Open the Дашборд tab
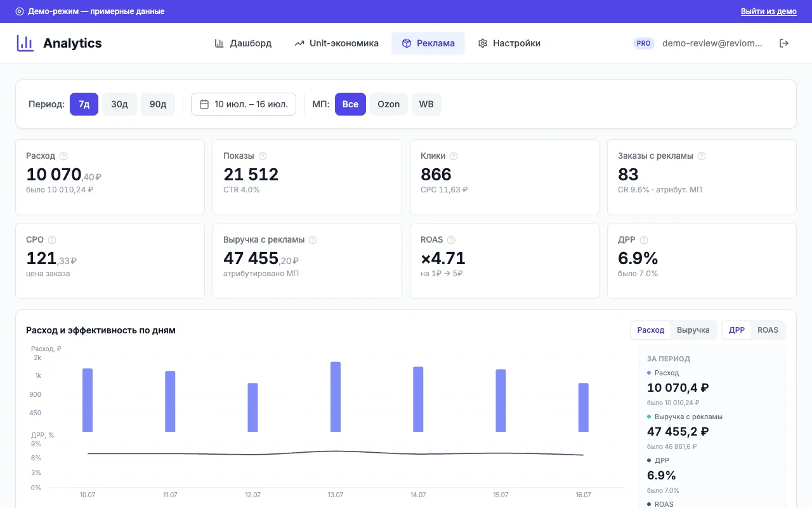Image resolution: width=812 pixels, height=508 pixels. [x=243, y=43]
